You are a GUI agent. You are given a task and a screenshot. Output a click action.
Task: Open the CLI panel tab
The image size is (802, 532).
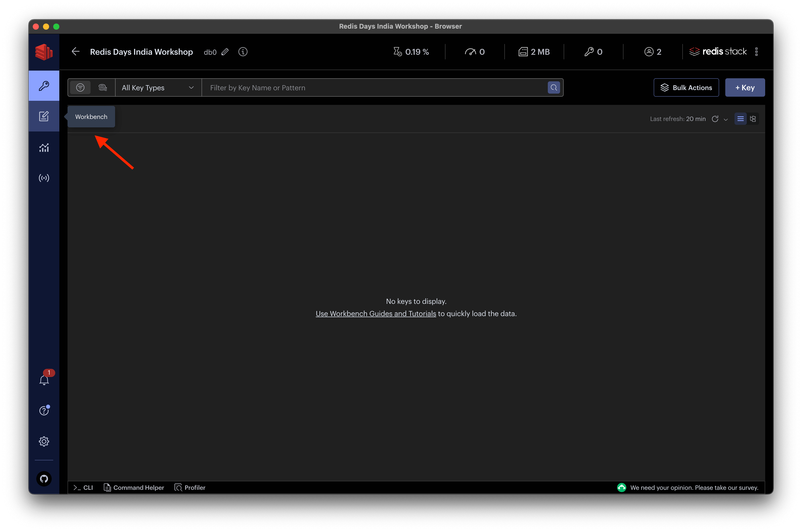point(83,487)
